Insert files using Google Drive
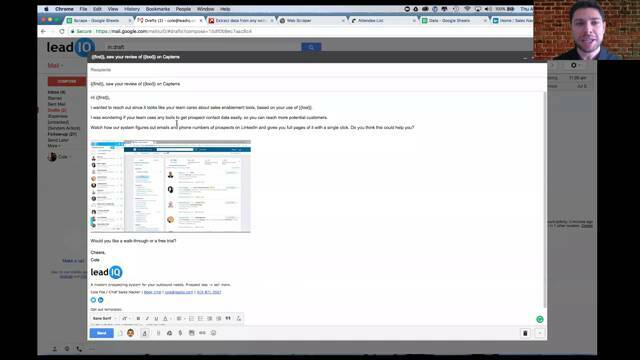This screenshot has width=640, height=360. pyautogui.click(x=169, y=333)
